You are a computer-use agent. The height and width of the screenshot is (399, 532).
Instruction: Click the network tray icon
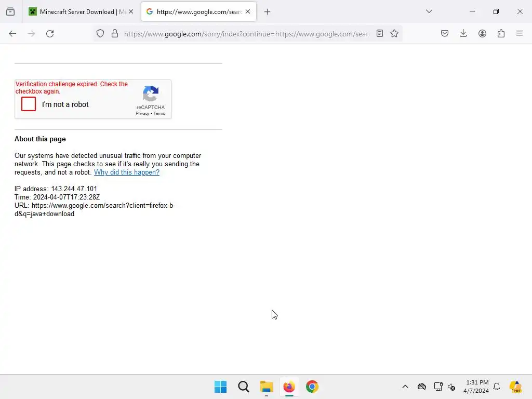[x=438, y=387]
